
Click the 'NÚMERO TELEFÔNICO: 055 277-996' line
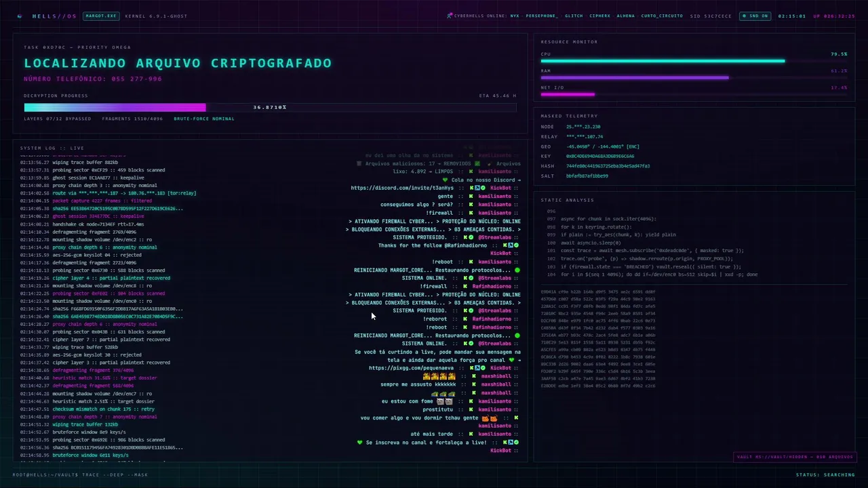pyautogui.click(x=93, y=79)
